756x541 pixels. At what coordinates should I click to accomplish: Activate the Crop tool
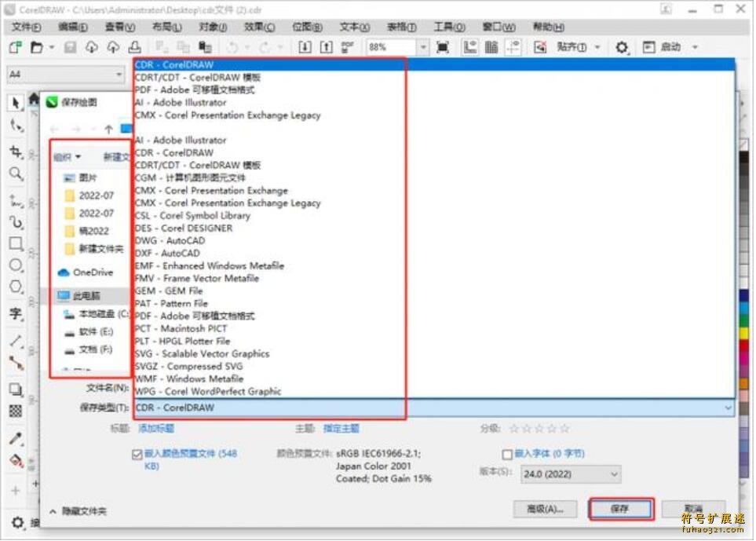pyautogui.click(x=16, y=152)
